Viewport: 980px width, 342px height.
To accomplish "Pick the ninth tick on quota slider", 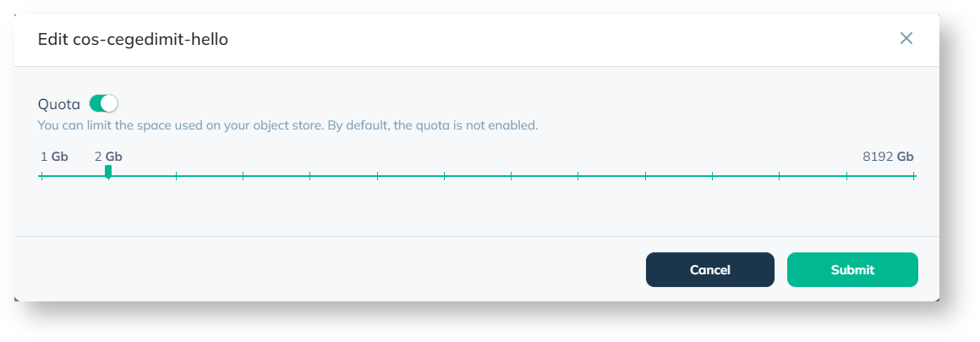I will pyautogui.click(x=578, y=176).
